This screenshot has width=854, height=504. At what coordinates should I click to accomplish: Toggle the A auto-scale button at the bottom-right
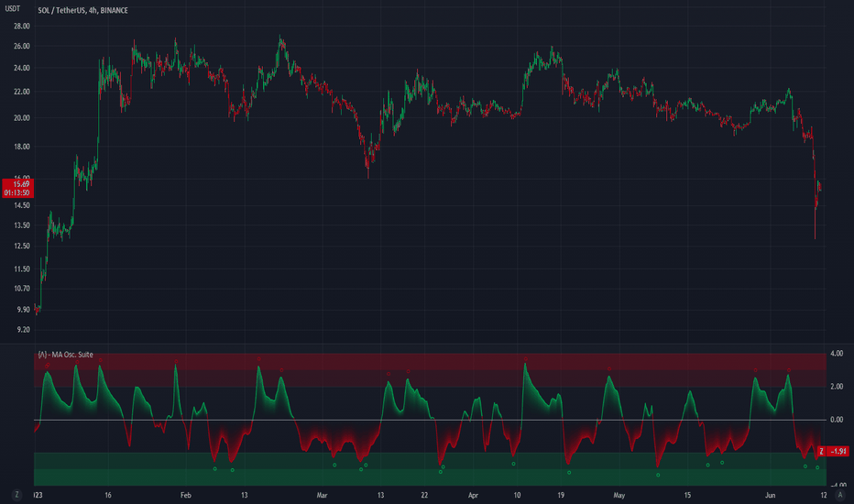click(x=840, y=495)
